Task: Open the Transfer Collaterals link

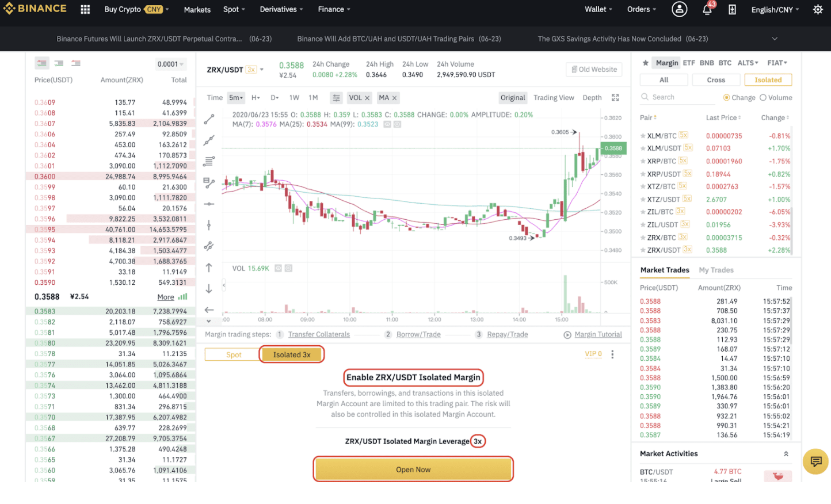Action: (319, 334)
